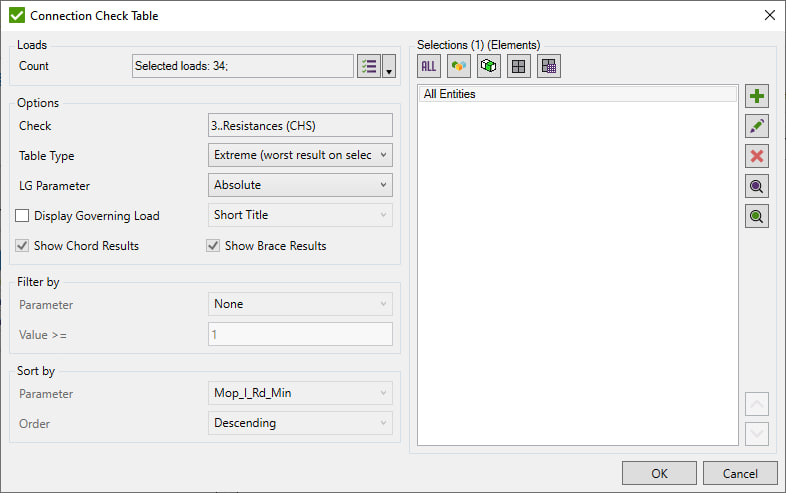Click the Check field showing Resistances (CHS)
786x493 pixels.
[x=301, y=126]
